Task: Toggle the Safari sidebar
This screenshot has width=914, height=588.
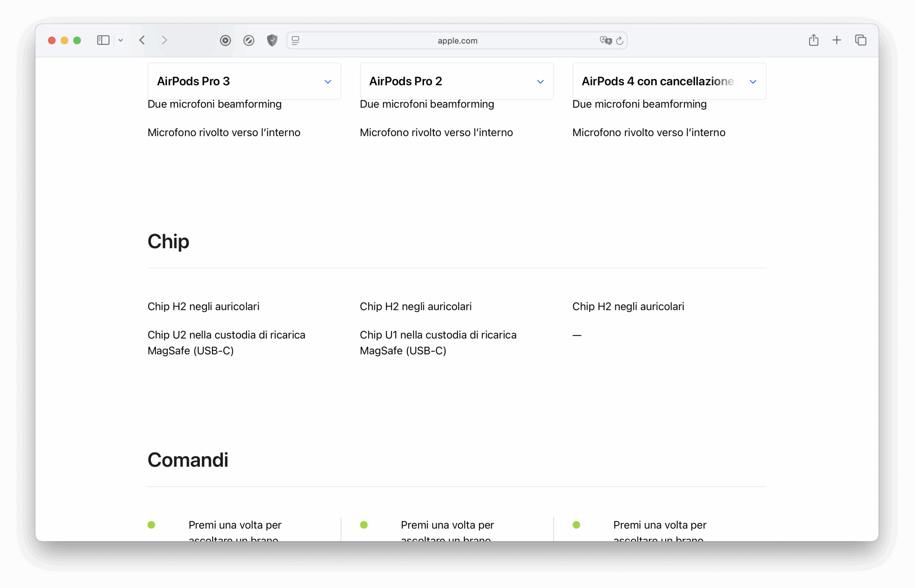Action: coord(103,40)
